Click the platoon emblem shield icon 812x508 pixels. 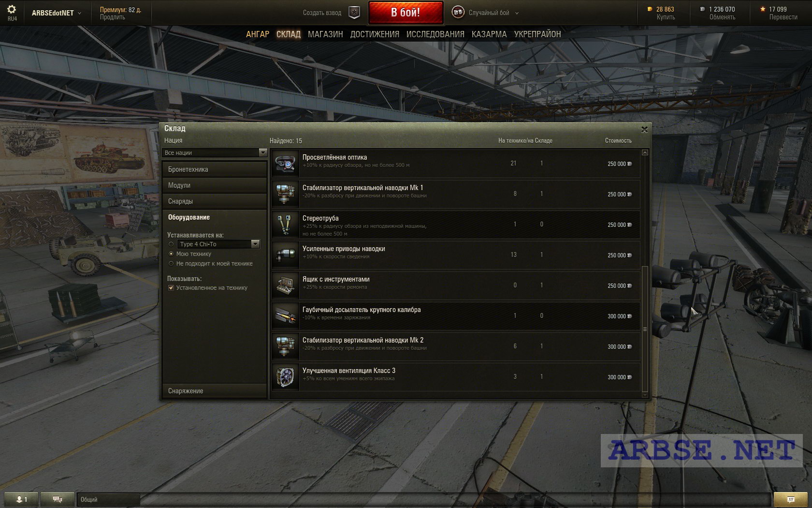[x=354, y=13]
